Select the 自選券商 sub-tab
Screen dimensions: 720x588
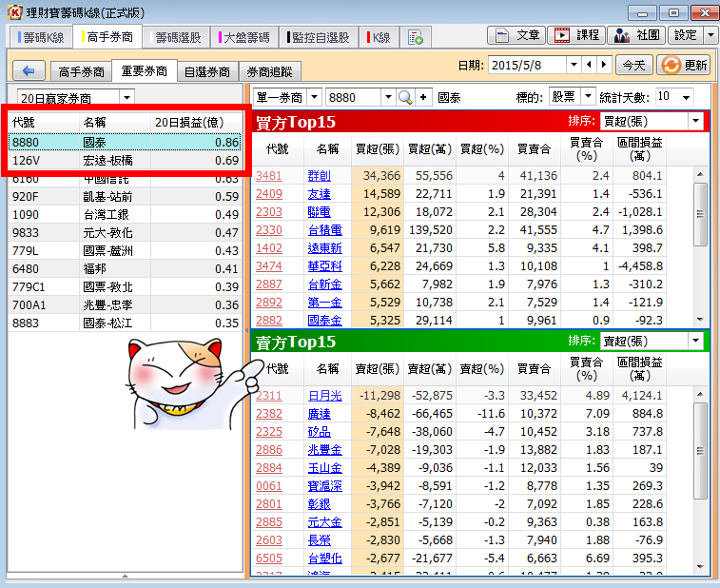tap(207, 71)
